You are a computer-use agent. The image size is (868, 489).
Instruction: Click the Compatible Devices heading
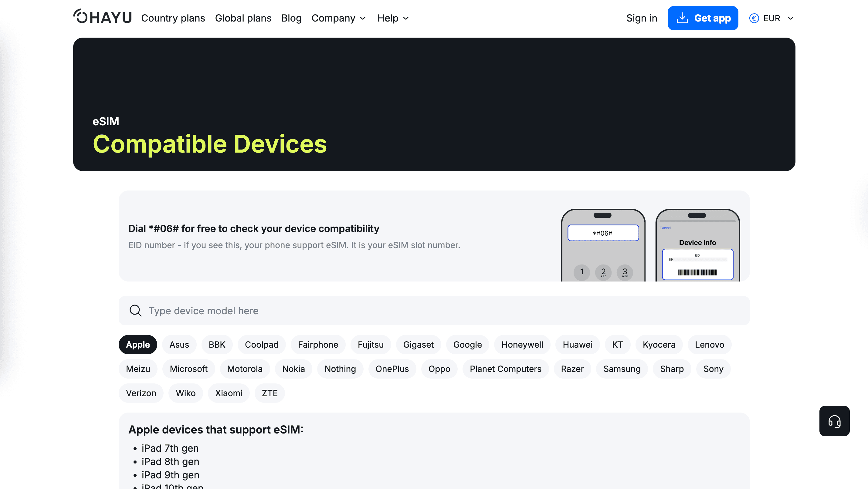210,144
